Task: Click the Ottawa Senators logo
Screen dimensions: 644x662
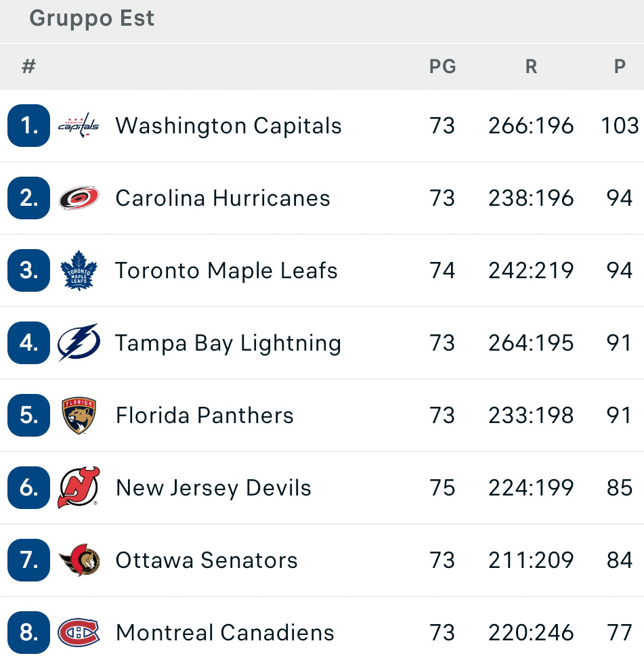Action: click(x=79, y=560)
